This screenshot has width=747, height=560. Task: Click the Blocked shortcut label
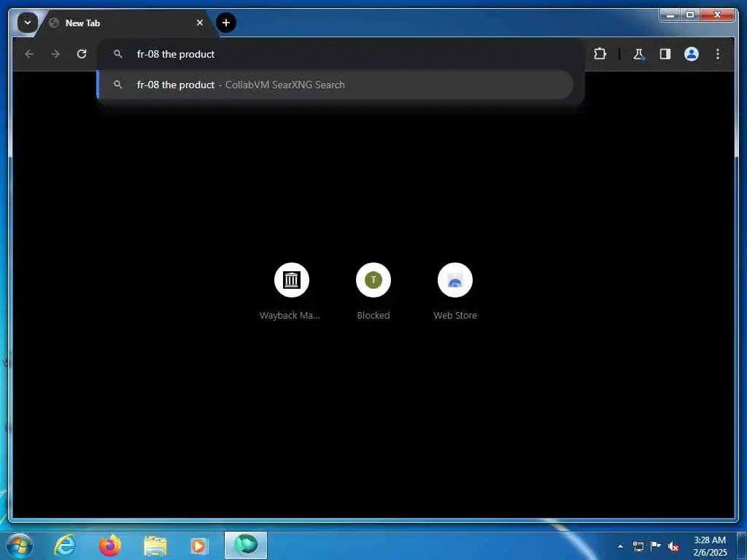(x=373, y=315)
